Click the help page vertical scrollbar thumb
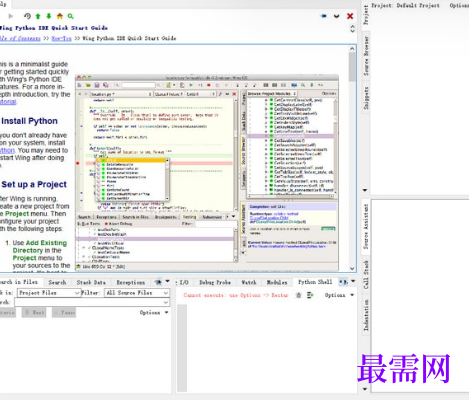The image size is (469, 400). click(352, 67)
